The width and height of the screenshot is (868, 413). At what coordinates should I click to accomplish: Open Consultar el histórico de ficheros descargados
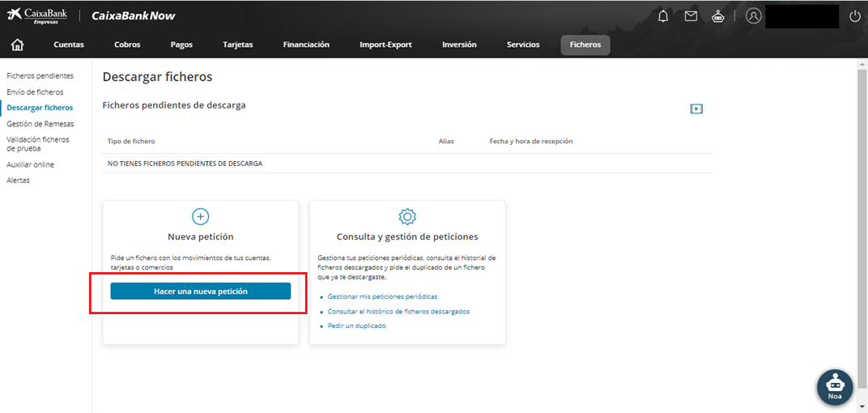398,311
